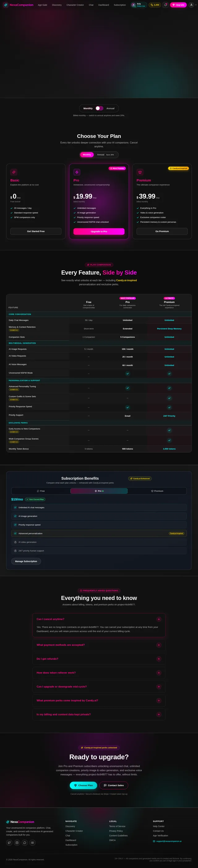198x868 pixels.
Task: Click the footer NexaCompanion logo
Action: click(20, 822)
